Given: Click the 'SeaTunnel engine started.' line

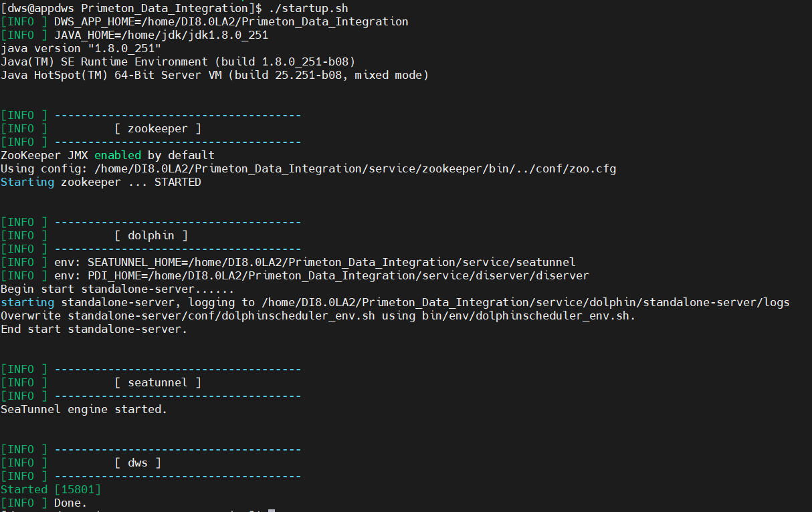Looking at the screenshot, I should [84, 409].
